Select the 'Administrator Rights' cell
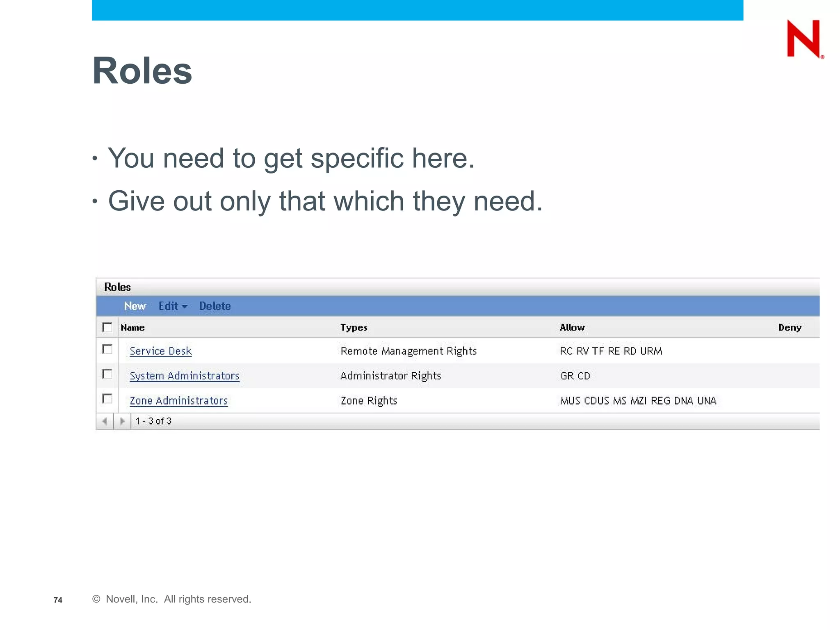 tap(390, 376)
